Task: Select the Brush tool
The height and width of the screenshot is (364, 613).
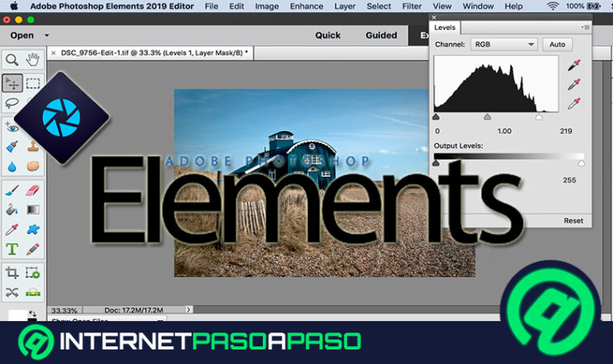Action: tap(12, 190)
